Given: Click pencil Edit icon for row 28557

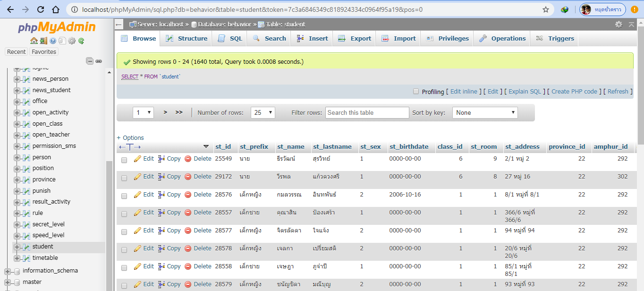Looking at the screenshot, I should (137, 213).
